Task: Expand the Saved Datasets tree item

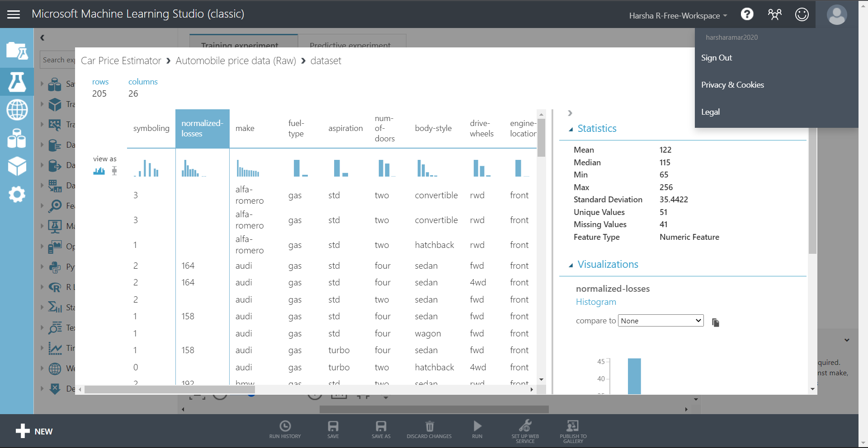Action: pos(42,84)
